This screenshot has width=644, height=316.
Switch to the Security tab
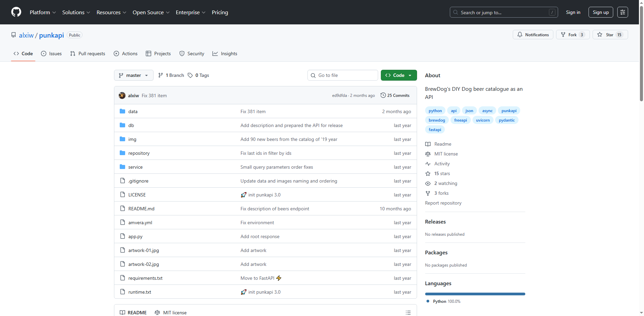(x=192, y=54)
